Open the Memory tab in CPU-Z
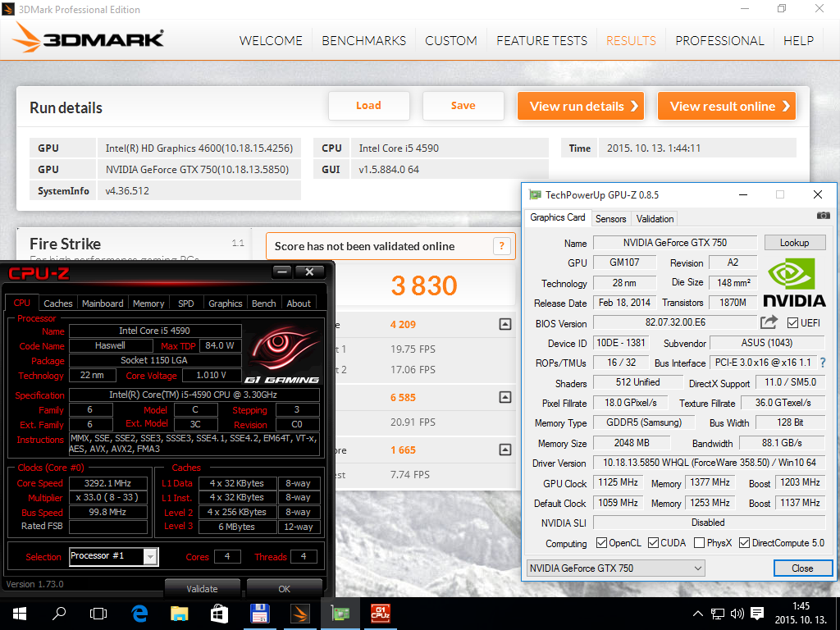 coord(148,304)
